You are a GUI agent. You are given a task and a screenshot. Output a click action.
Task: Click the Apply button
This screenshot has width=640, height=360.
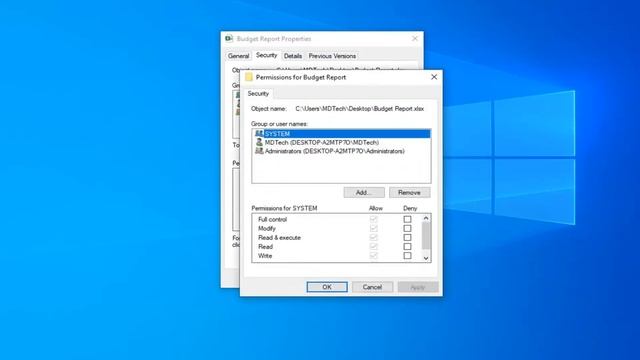(418, 287)
